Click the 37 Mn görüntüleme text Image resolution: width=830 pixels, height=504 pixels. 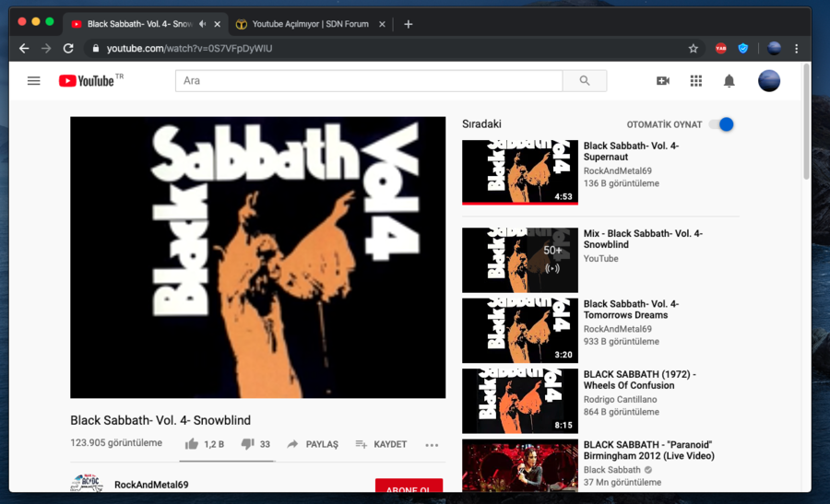click(622, 482)
